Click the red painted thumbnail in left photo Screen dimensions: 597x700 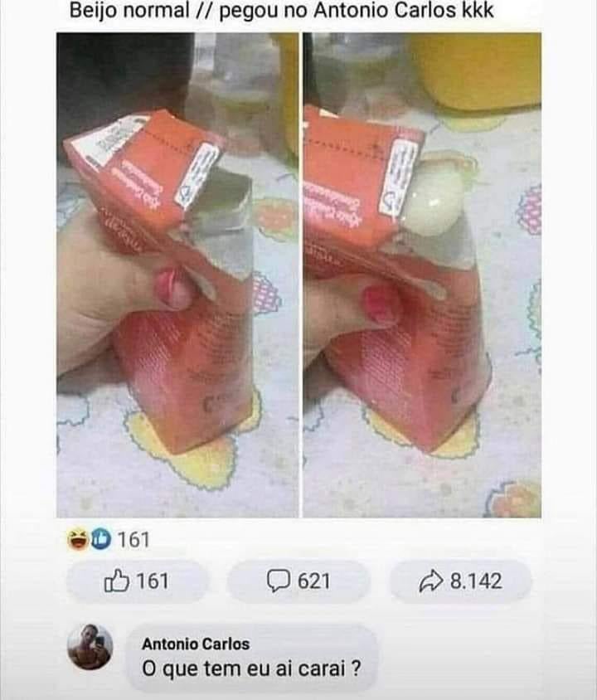173,289
